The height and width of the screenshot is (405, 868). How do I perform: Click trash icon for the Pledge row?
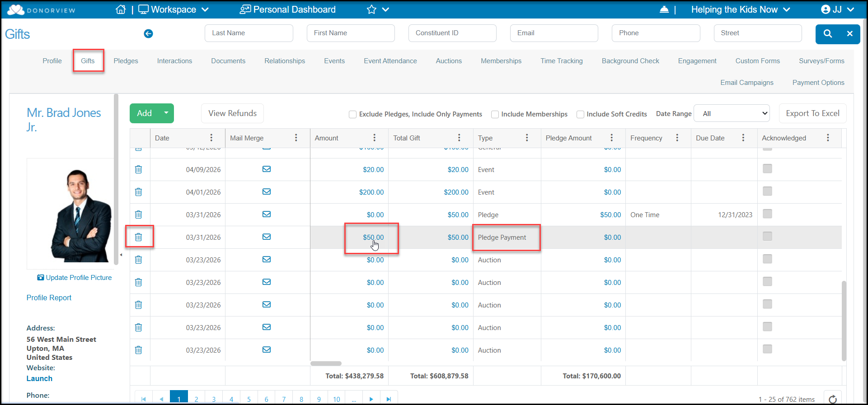[x=139, y=214]
